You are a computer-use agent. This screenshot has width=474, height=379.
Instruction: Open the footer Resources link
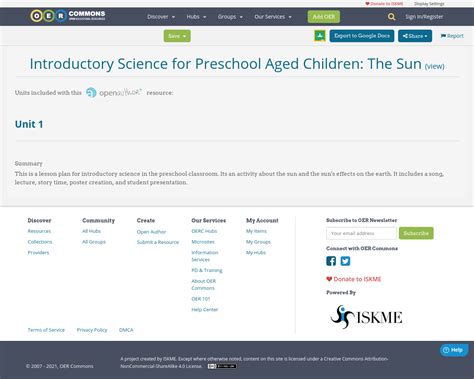pos(39,231)
